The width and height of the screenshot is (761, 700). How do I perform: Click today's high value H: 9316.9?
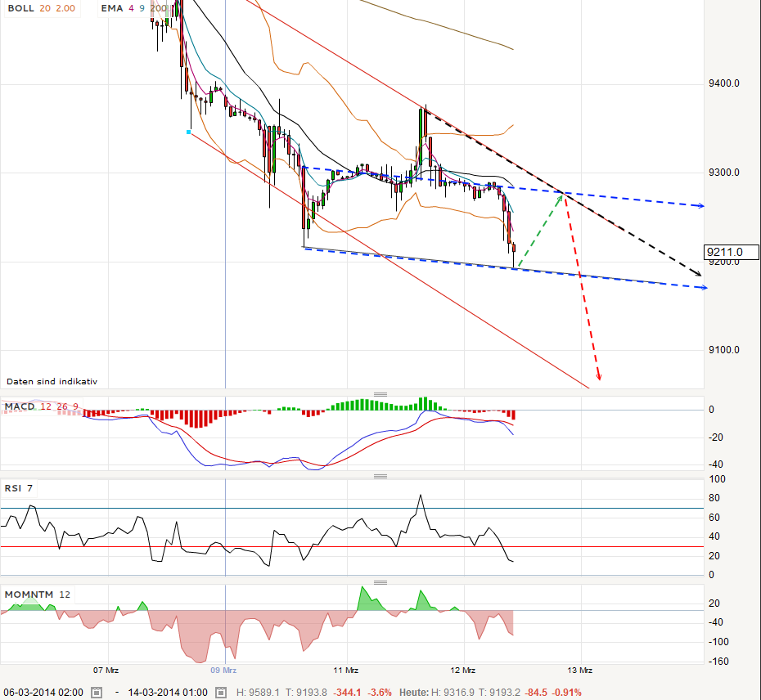coord(453,693)
